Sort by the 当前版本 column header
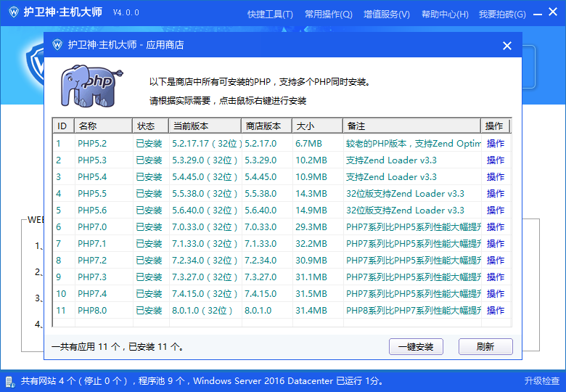Screen dimensions: 566x392 205,126
